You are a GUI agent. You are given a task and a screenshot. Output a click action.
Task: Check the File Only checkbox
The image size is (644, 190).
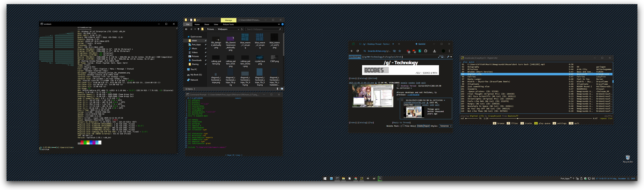[403, 126]
